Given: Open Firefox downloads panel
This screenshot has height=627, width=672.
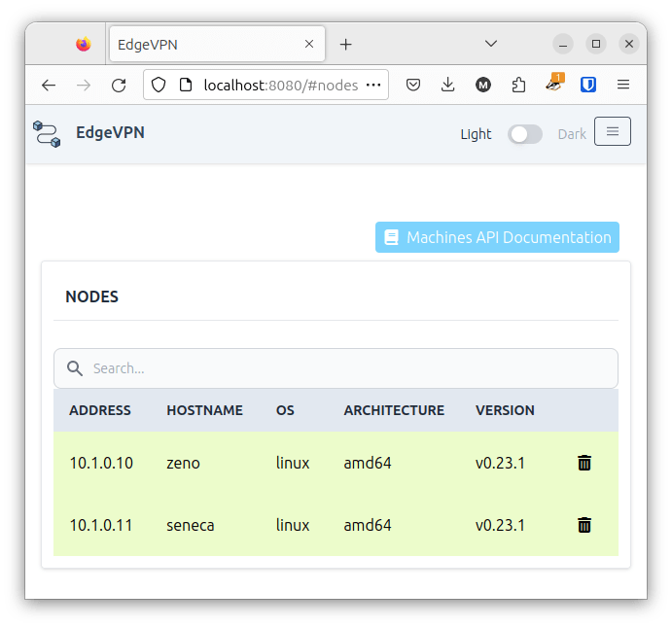Looking at the screenshot, I should click(448, 85).
